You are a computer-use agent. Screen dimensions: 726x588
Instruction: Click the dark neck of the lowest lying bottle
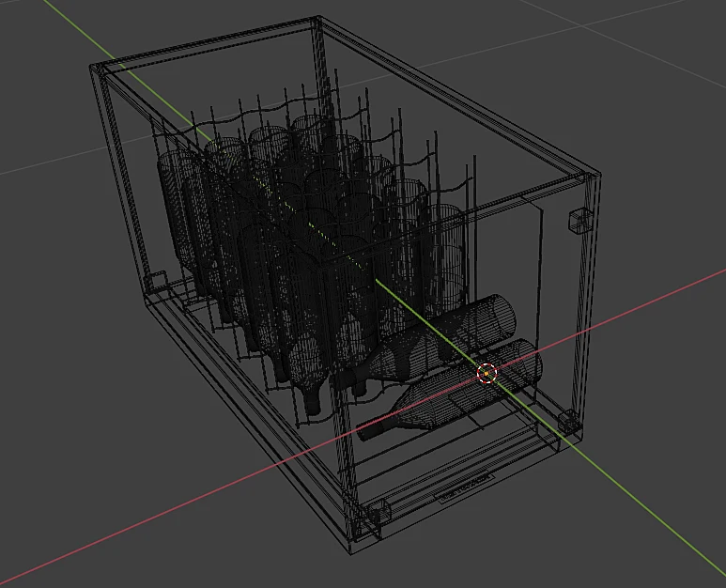point(375,429)
